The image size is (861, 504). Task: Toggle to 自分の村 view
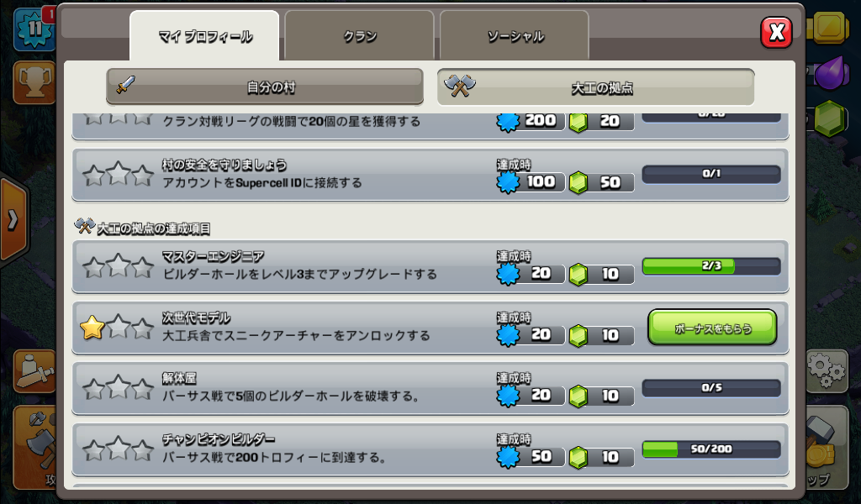click(x=265, y=87)
